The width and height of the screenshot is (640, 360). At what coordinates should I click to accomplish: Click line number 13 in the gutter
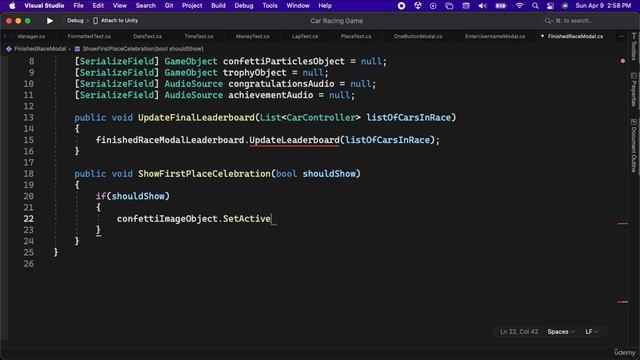[x=29, y=118]
